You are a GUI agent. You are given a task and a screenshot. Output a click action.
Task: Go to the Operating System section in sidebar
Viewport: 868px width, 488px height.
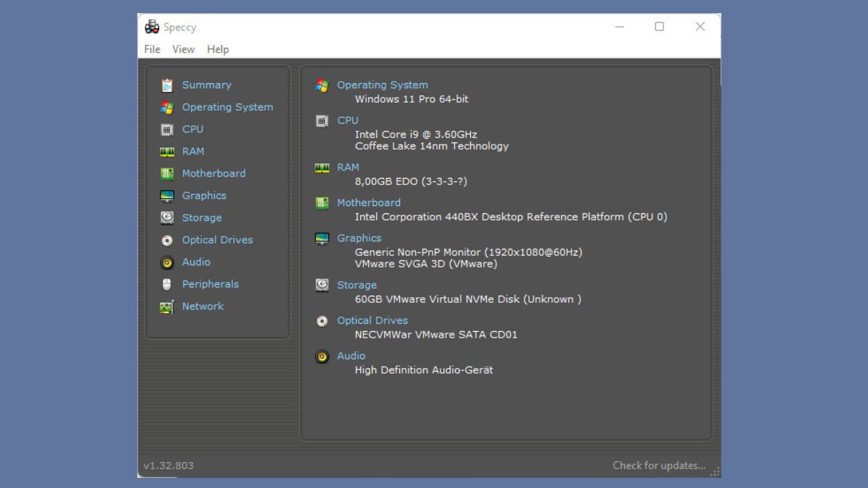pyautogui.click(x=227, y=107)
